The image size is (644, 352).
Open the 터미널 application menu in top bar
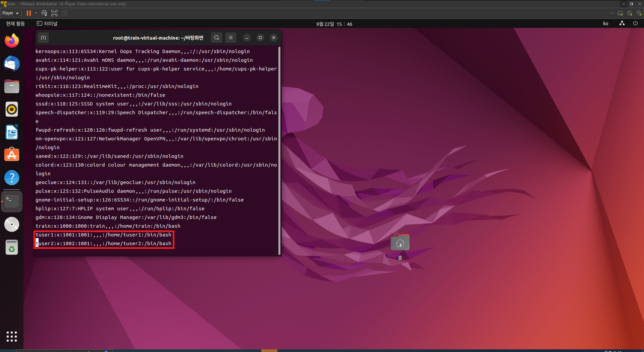(x=47, y=24)
